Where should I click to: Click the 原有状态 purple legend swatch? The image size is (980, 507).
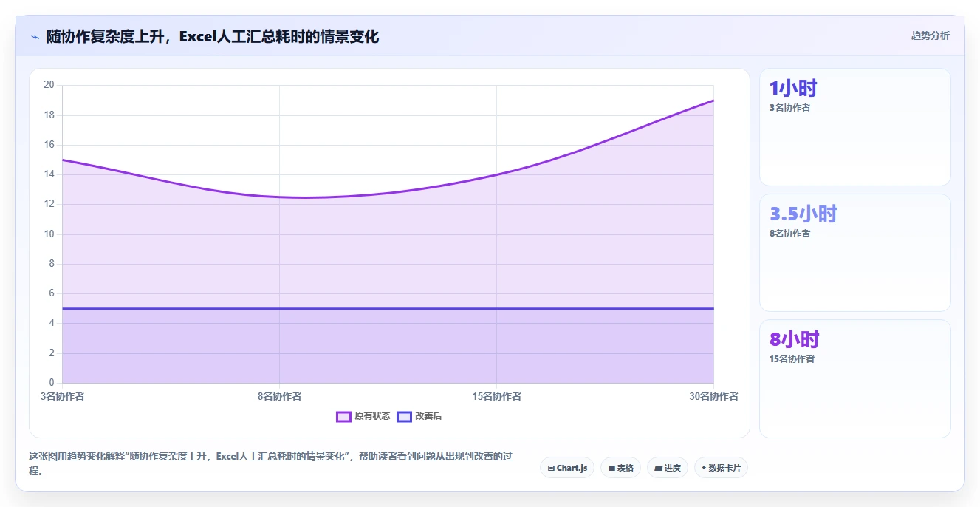point(343,416)
